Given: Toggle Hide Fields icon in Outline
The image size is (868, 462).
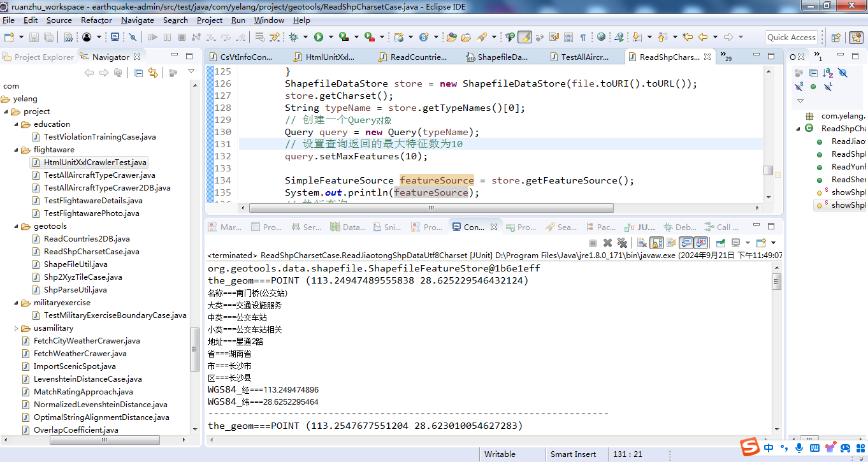Looking at the screenshot, I should pyautogui.click(x=843, y=73).
